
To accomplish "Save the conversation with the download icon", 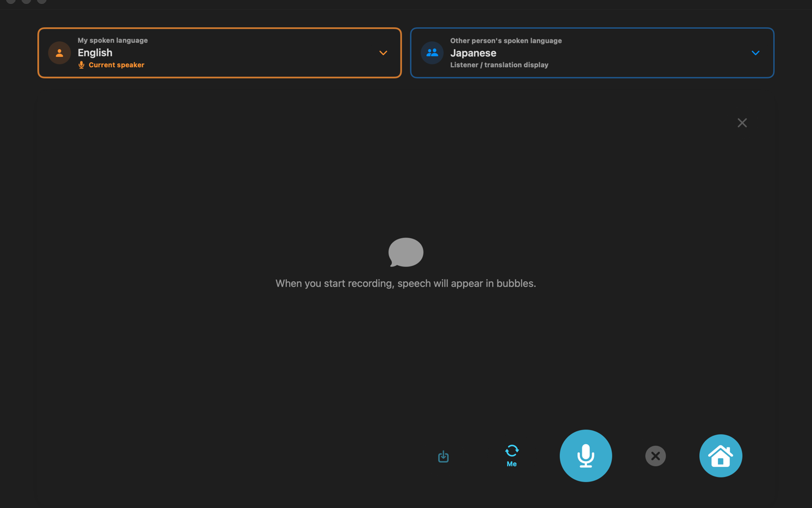I will 443,456.
